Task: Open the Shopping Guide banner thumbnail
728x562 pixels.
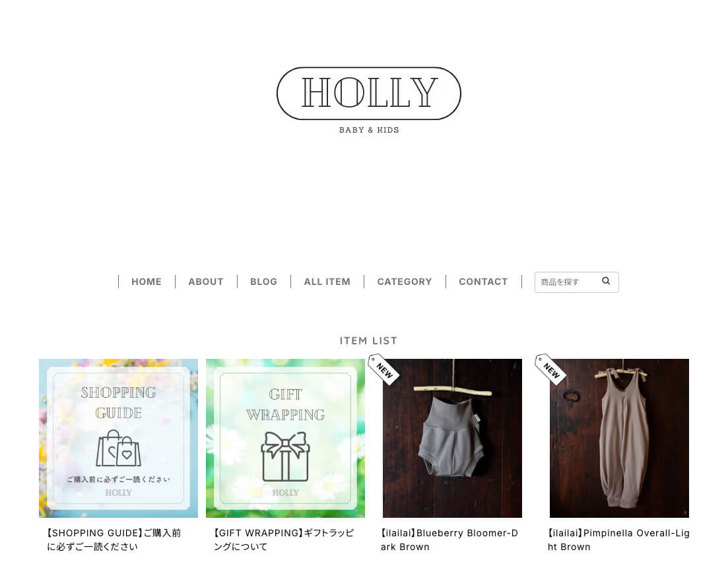Action: coord(118,438)
